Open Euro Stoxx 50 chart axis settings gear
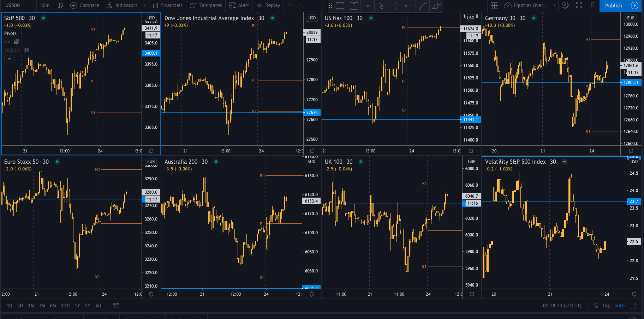Screen dimensions: 644x319 151,294
